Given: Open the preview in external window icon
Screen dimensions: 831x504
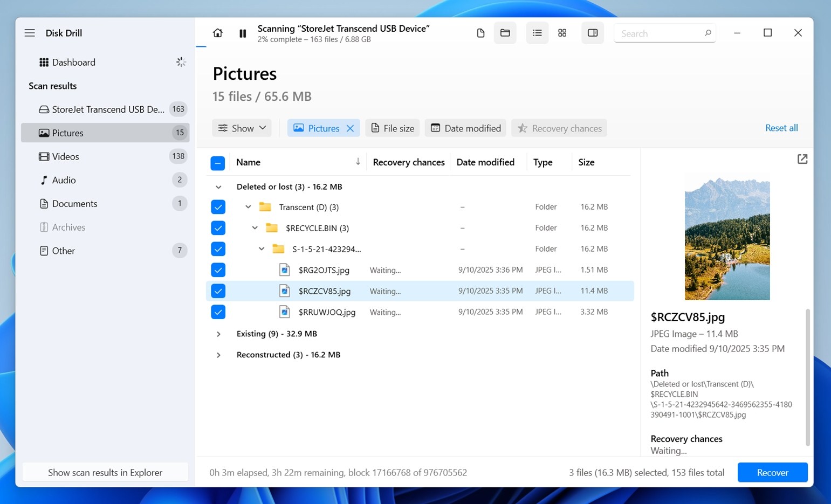Looking at the screenshot, I should tap(802, 159).
